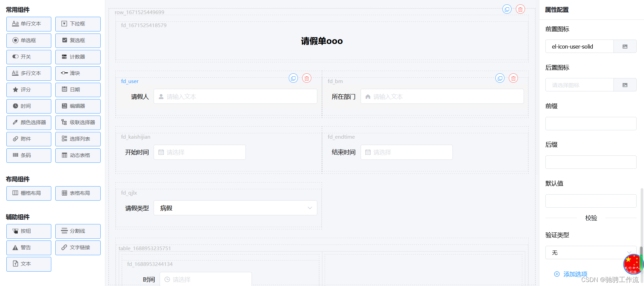Add the 单行文本 component
This screenshot has width=644, height=286.
pyautogui.click(x=29, y=24)
